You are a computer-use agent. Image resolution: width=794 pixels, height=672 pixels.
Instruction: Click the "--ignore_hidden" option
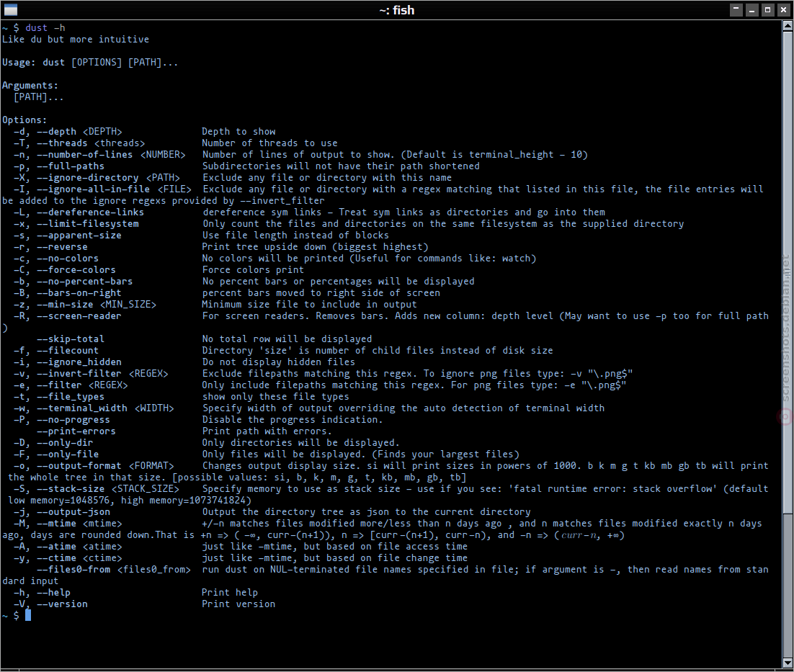pos(79,362)
